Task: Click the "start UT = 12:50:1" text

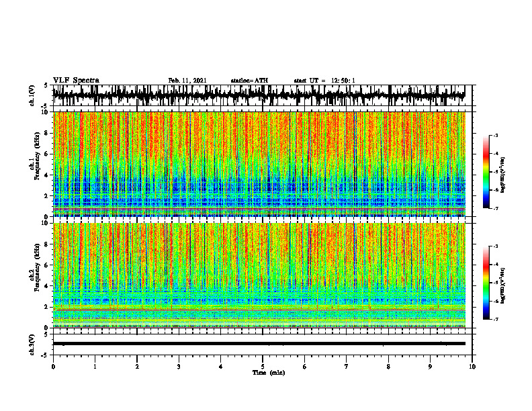Action: point(324,81)
